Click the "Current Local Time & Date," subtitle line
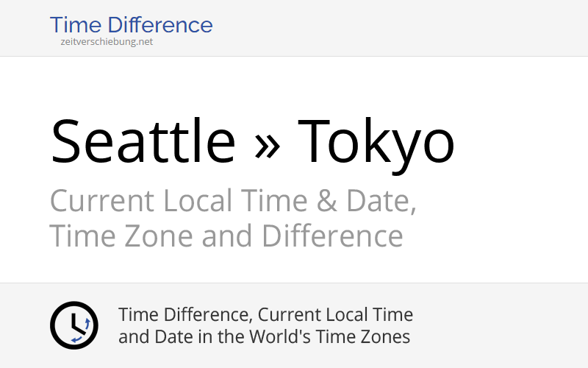This screenshot has width=588, height=368. pyautogui.click(x=233, y=201)
